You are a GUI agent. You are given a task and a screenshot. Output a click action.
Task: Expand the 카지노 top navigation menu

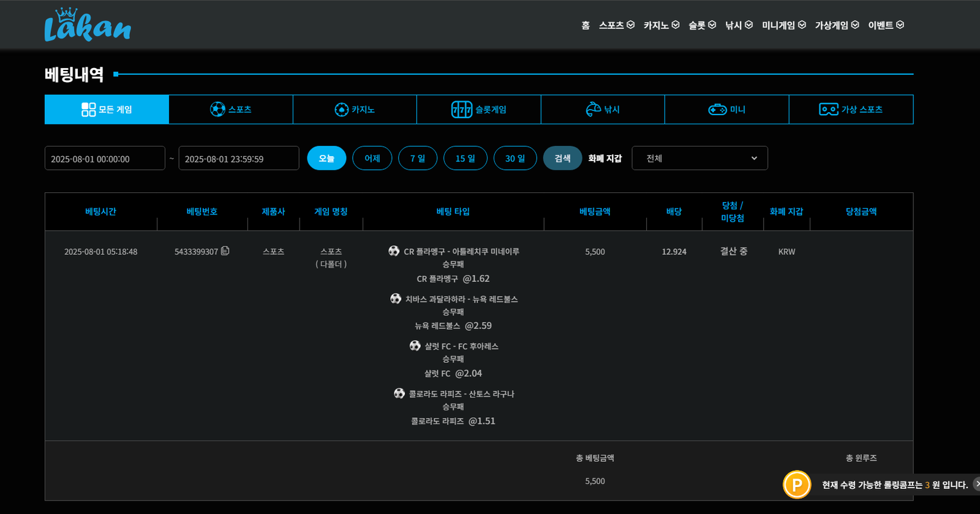click(661, 25)
